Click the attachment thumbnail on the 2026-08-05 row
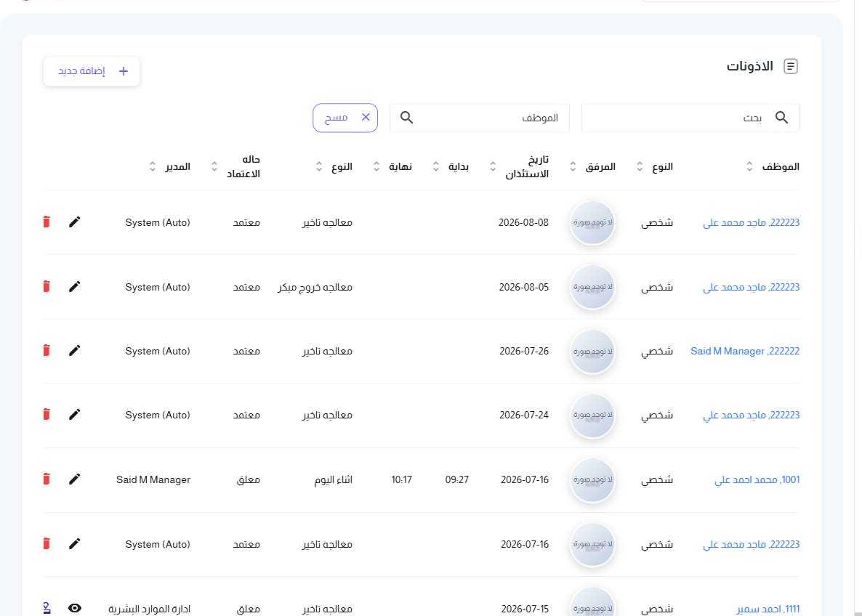The height and width of the screenshot is (616, 862). click(592, 287)
